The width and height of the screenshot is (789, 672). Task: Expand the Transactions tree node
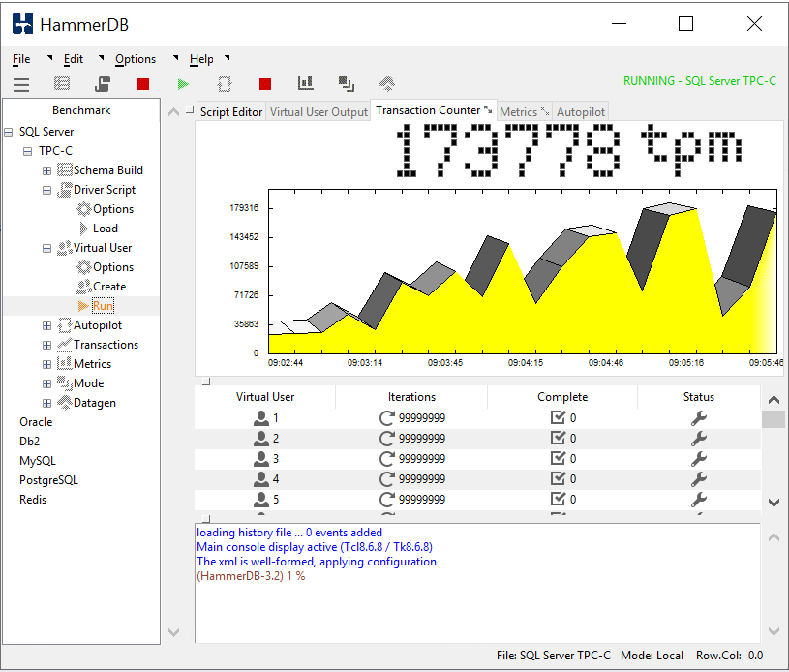pyautogui.click(x=46, y=346)
